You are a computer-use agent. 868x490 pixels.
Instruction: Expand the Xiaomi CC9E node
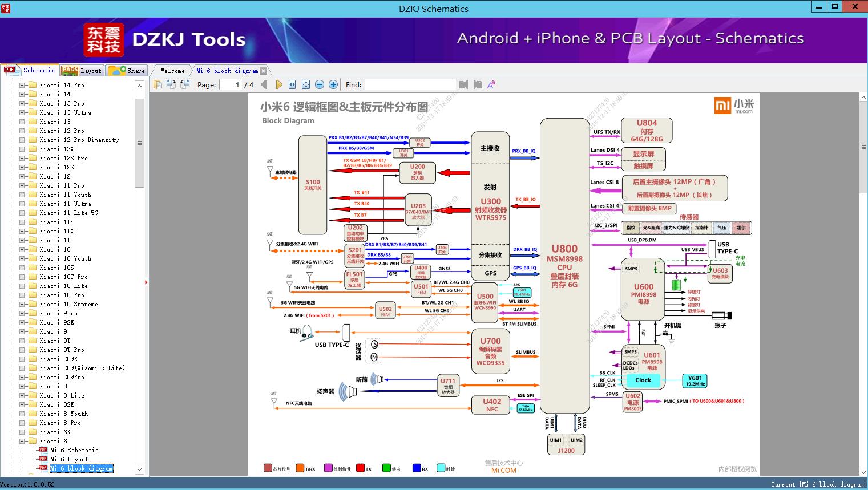(x=22, y=359)
